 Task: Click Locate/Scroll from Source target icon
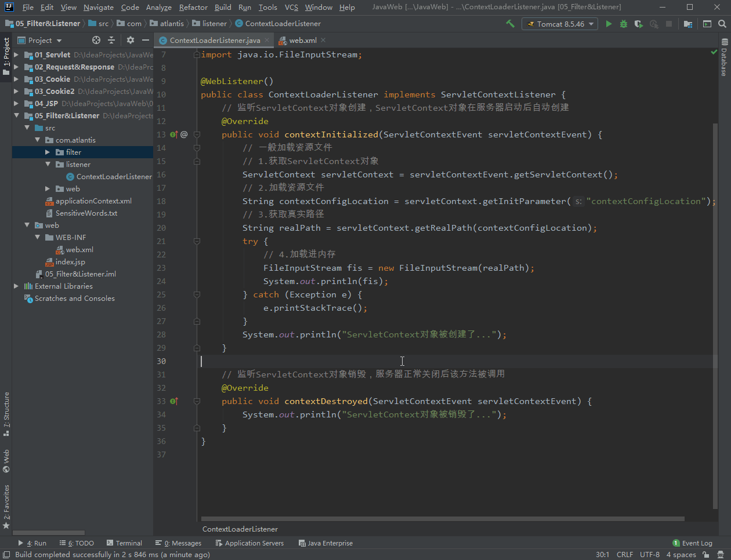click(96, 40)
